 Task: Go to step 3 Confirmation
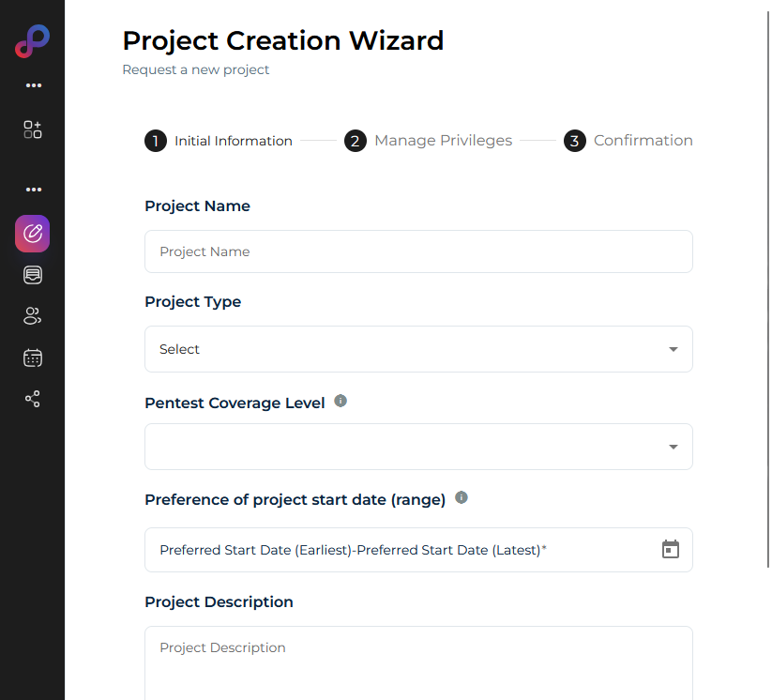point(628,141)
